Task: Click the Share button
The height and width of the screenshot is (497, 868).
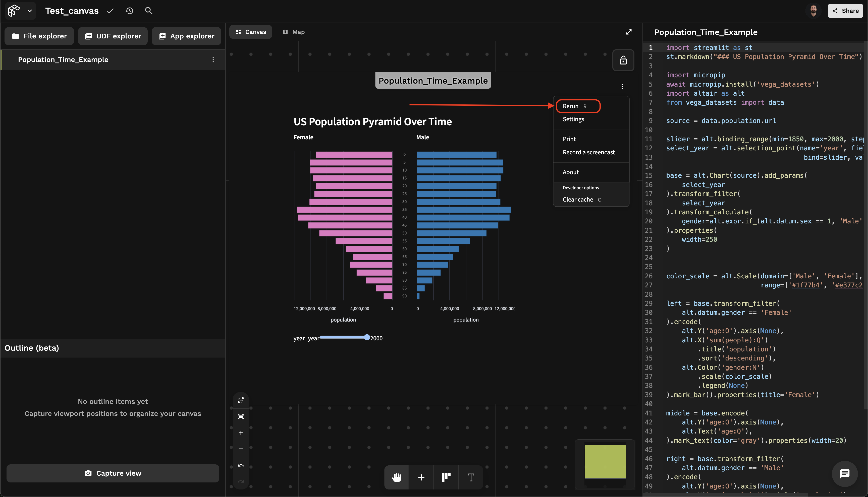Action: [x=845, y=11]
